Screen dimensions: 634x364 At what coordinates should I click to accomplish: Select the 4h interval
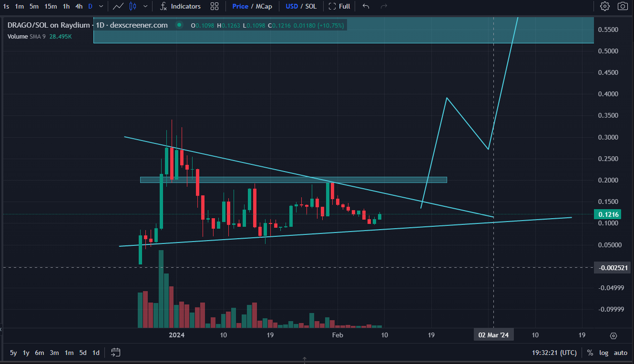[x=79, y=6]
